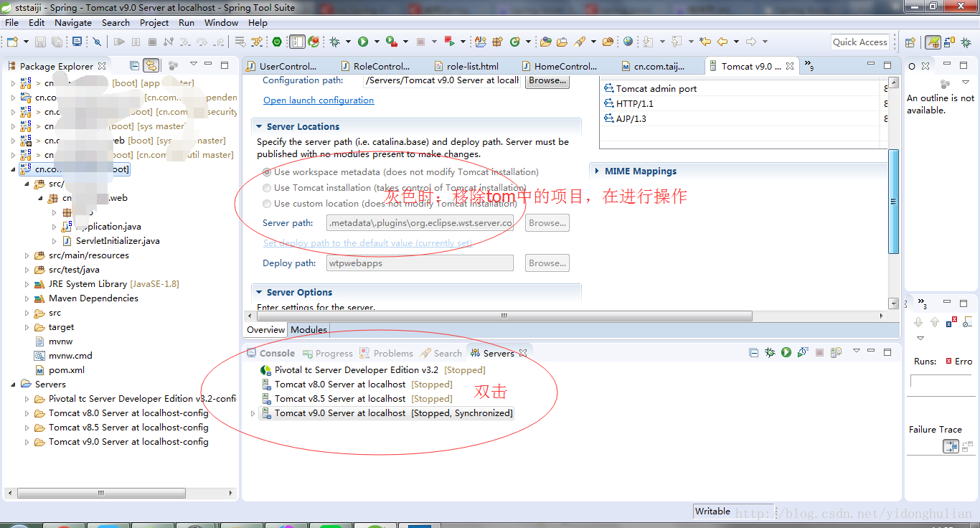Click the Open Perspective icon
This screenshot has height=528, width=980.
click(x=910, y=42)
